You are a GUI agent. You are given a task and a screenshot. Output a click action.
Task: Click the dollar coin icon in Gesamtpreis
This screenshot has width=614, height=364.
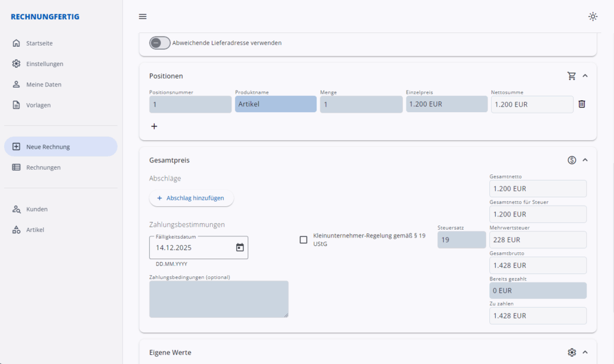point(571,160)
